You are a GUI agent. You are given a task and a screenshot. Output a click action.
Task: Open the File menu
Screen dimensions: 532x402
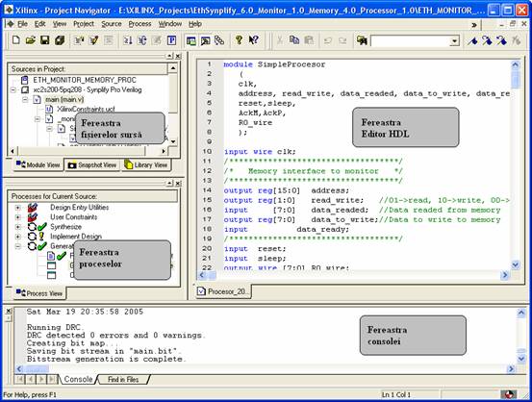coord(22,24)
